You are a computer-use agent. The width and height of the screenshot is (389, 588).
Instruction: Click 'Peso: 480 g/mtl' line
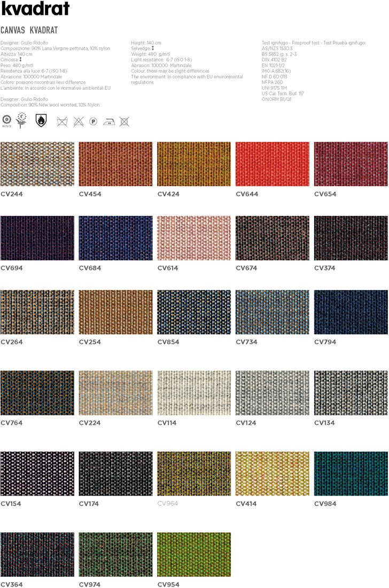pyautogui.click(x=17, y=65)
